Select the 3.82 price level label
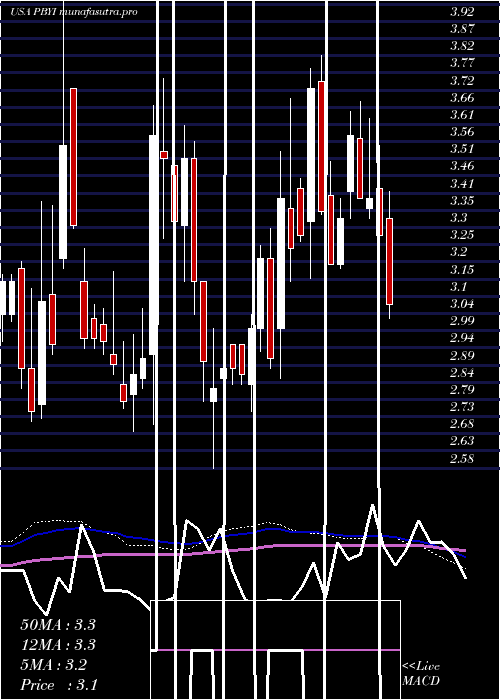This screenshot has width=500, height=700. [462, 46]
